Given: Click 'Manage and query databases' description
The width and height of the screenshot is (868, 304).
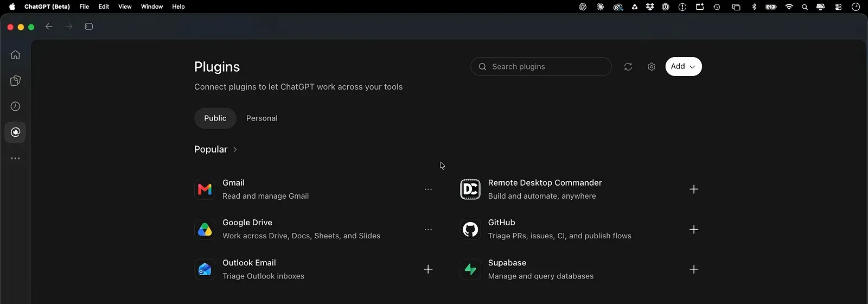Looking at the screenshot, I should click(540, 276).
